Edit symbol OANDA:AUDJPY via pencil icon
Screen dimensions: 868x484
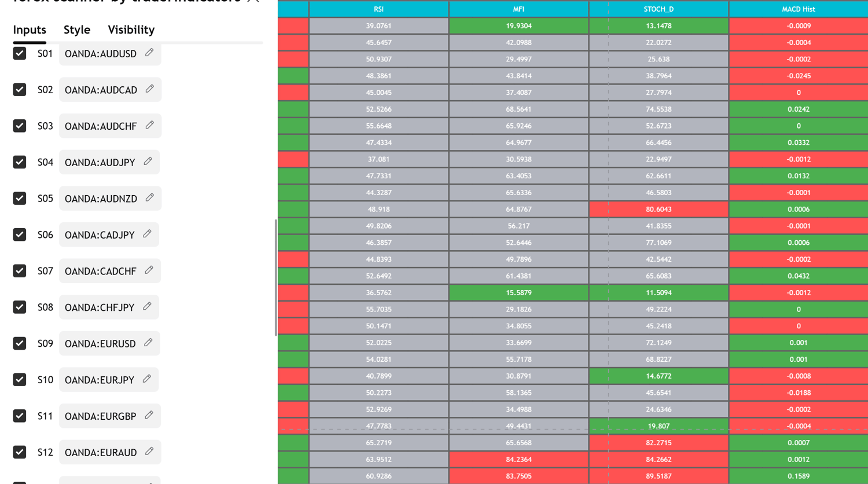[148, 162]
